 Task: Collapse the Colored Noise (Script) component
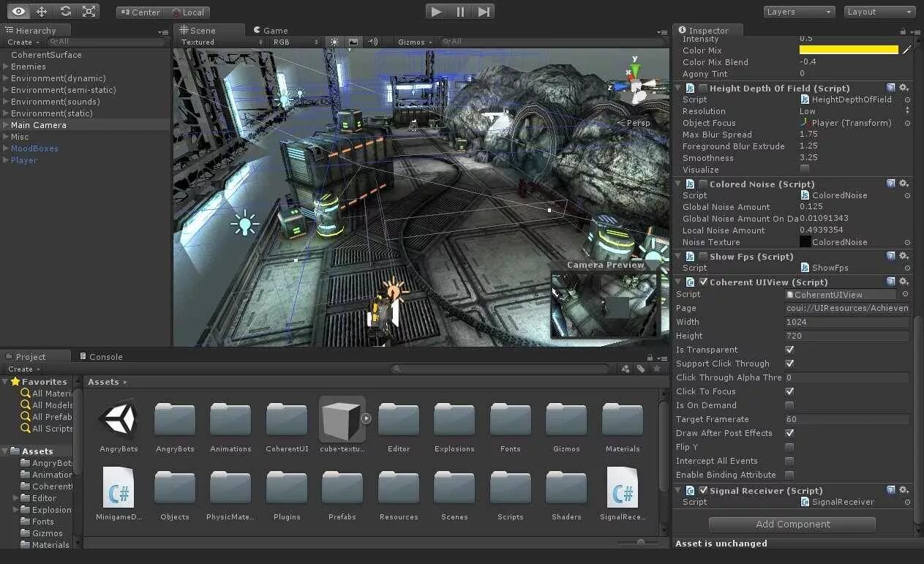tap(679, 184)
